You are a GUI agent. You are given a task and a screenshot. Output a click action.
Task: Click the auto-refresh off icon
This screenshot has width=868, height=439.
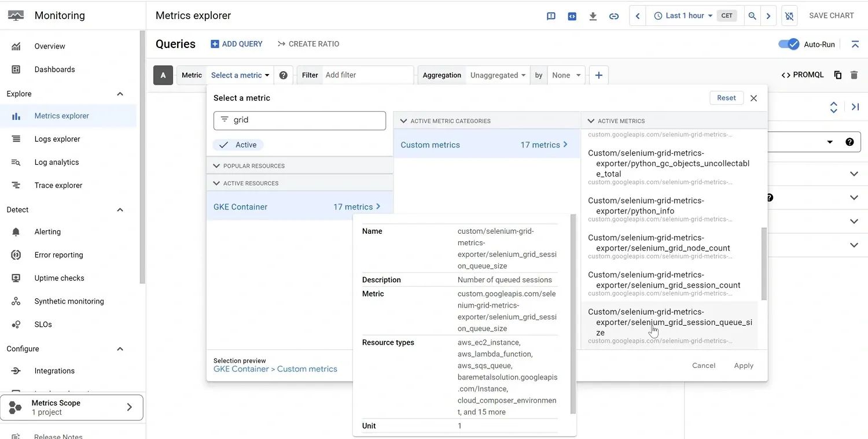(x=789, y=16)
